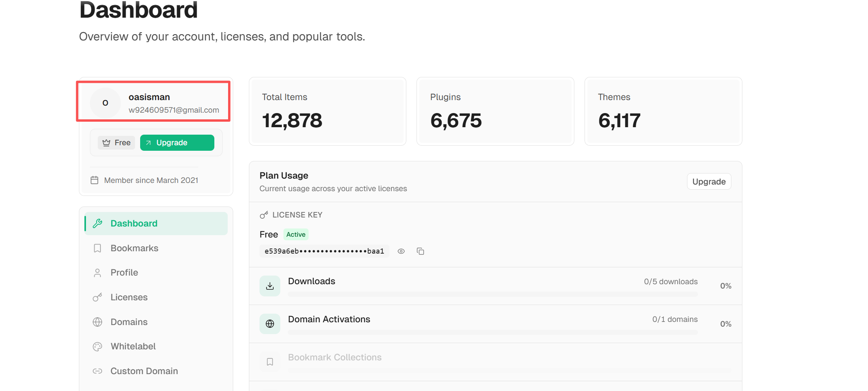Open Bookmarks in the sidebar

tap(134, 248)
